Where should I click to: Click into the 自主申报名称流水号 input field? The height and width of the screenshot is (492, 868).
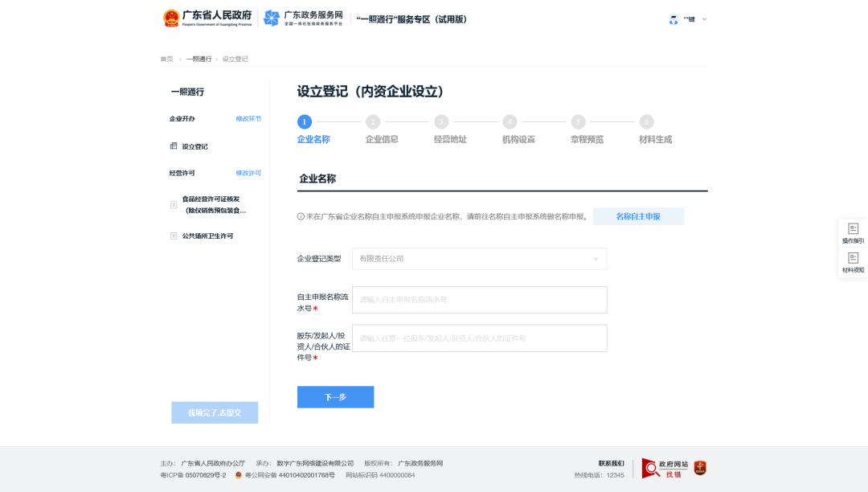479,299
